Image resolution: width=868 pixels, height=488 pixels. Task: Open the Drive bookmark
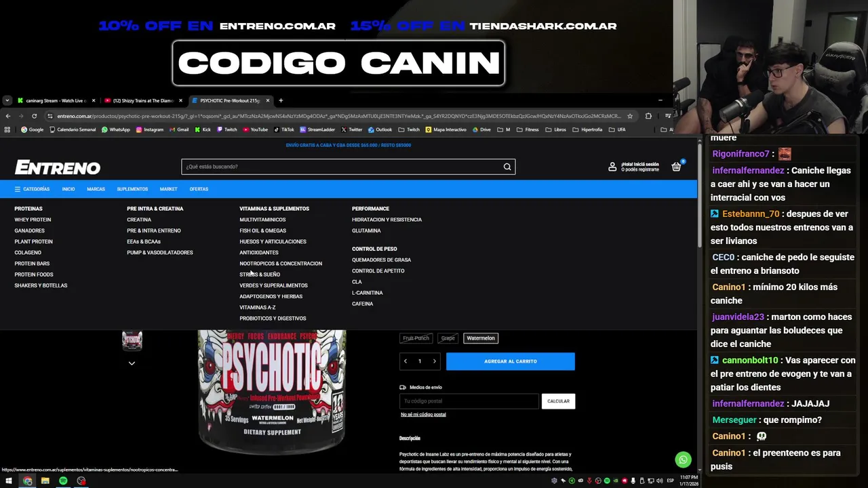(482, 129)
